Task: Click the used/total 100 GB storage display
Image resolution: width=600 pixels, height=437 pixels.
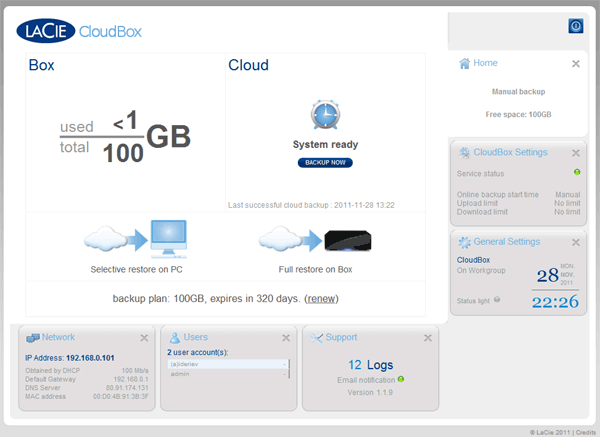Action: click(x=125, y=137)
